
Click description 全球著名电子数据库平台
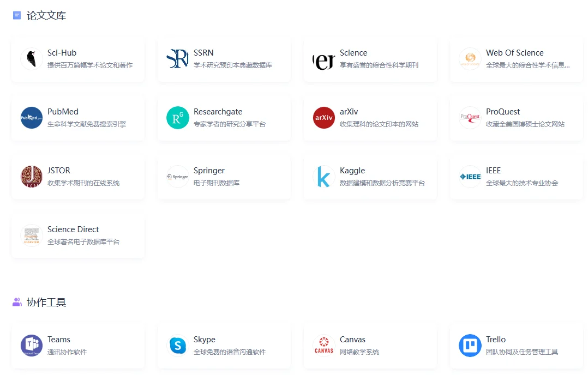(x=83, y=241)
